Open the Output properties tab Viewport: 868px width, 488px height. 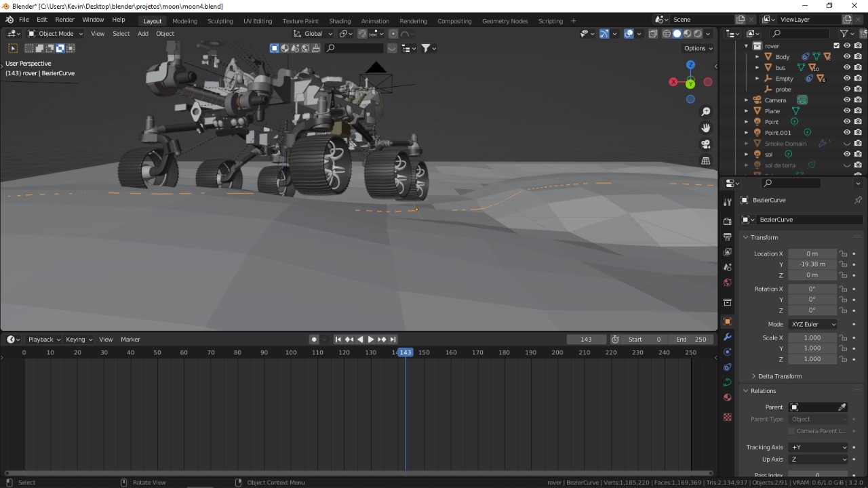[728, 237]
